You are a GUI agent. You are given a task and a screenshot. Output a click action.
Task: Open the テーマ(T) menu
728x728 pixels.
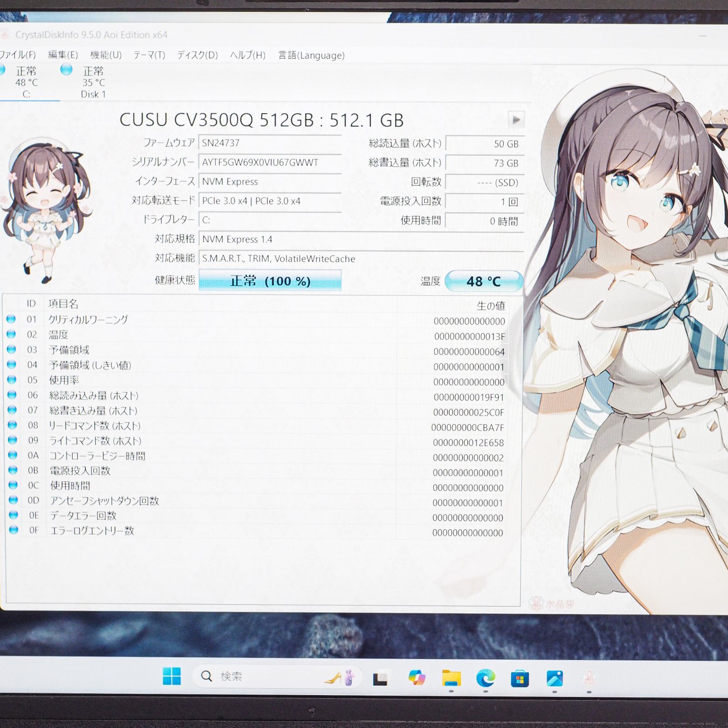149,55
